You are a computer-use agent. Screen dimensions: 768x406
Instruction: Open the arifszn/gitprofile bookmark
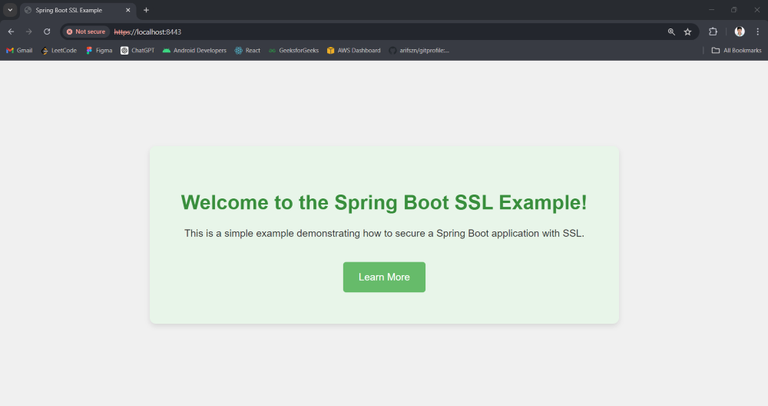(x=419, y=50)
